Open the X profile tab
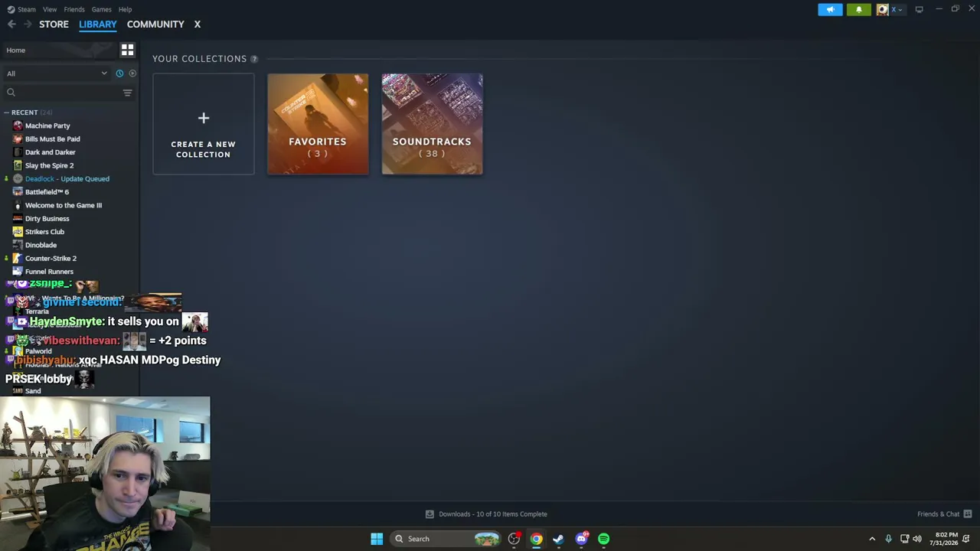 pos(197,24)
